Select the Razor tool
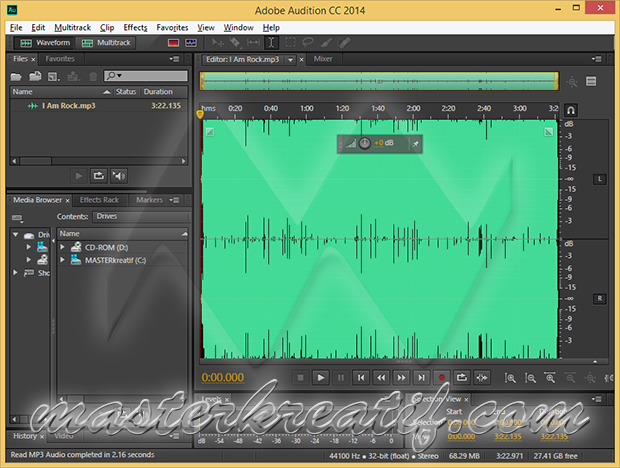Viewport: 620px width, 468px height. coord(235,43)
